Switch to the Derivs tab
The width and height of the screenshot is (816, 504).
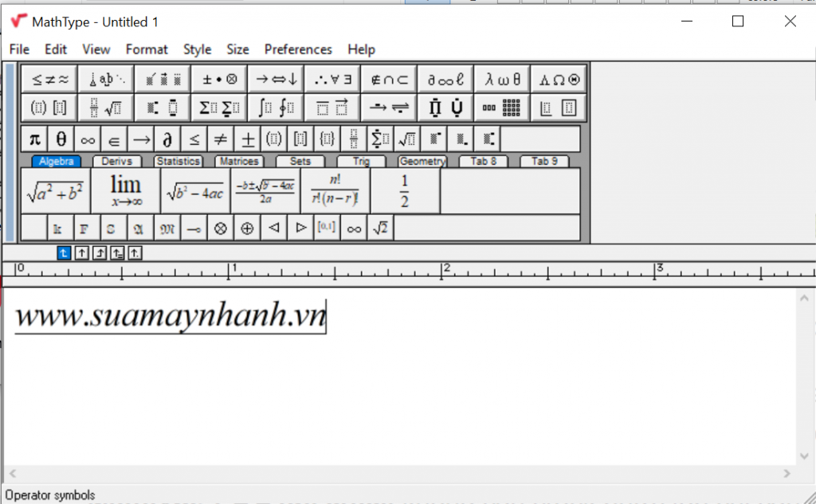click(x=117, y=162)
